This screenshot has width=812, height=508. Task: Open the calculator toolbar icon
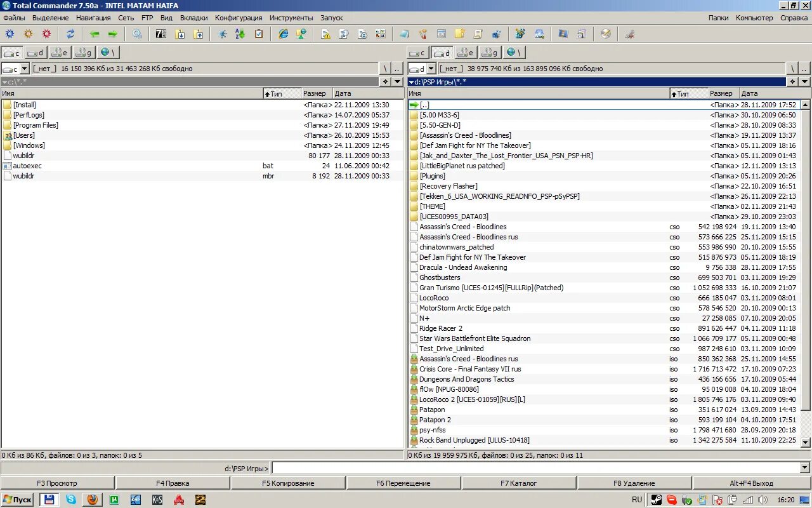click(x=442, y=34)
